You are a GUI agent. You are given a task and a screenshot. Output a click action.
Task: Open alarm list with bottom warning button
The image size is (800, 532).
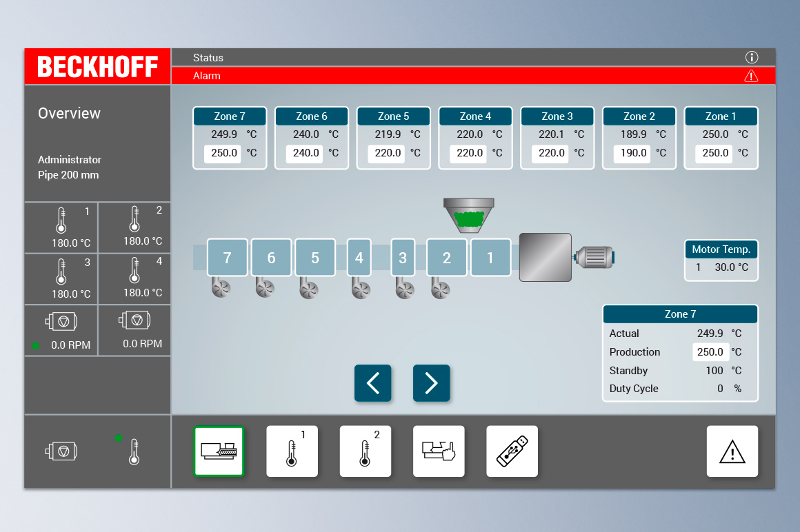point(732,451)
